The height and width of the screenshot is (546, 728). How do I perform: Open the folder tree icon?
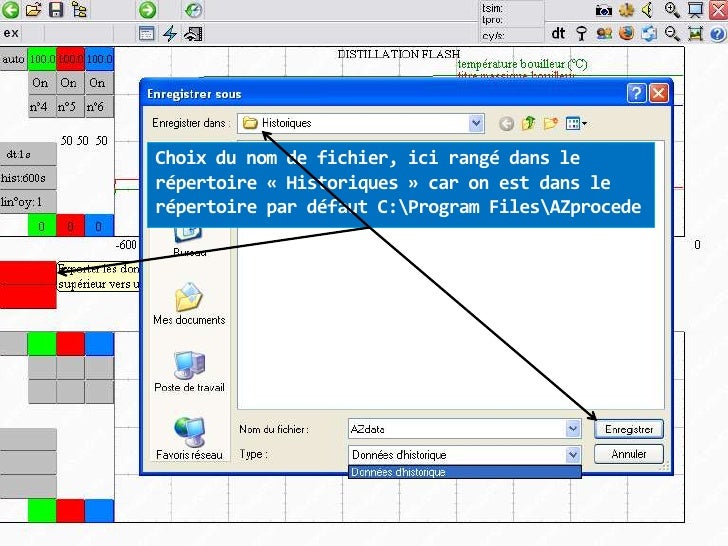pyautogui.click(x=79, y=10)
